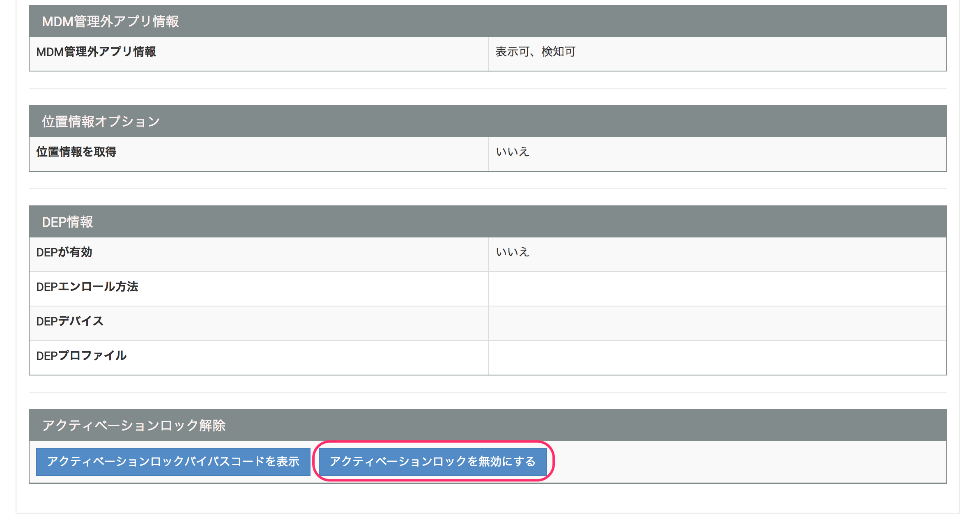Select the MDM管理外アプリ情報 row label

coord(96,52)
